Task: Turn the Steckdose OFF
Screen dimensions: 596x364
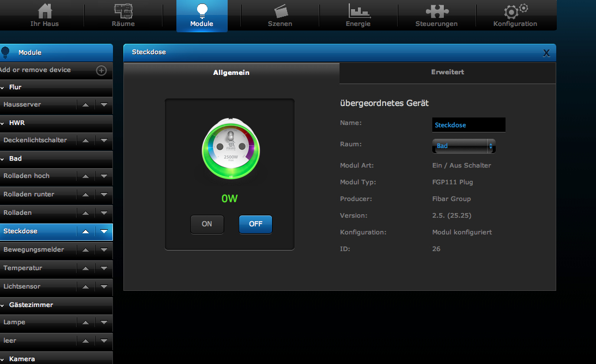Action: point(255,224)
